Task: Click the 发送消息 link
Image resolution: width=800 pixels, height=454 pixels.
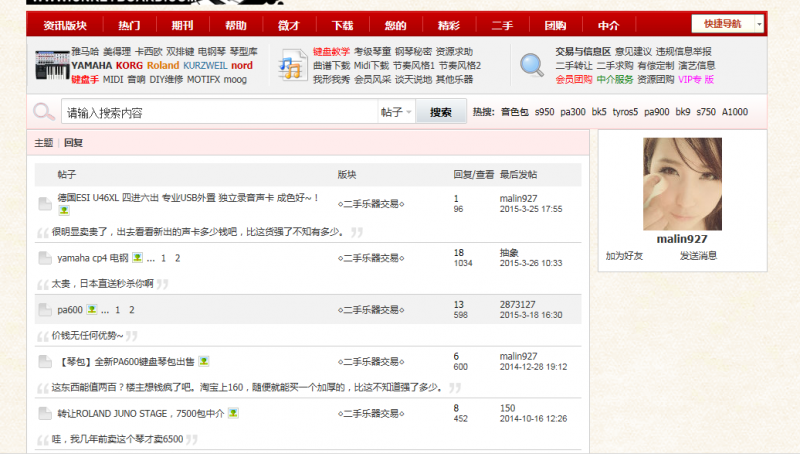Action: coord(698,256)
